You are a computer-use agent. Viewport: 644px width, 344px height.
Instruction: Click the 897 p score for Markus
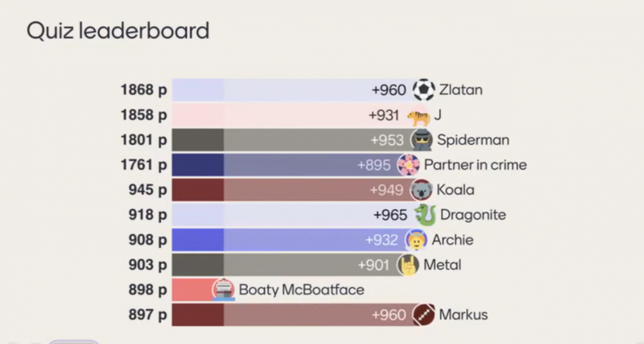click(x=147, y=315)
